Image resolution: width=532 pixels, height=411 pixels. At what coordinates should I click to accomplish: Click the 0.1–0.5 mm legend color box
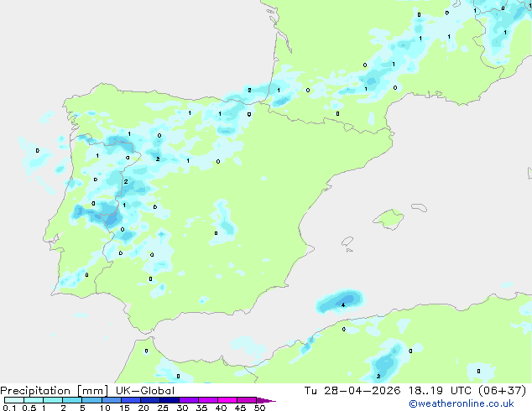14,400
